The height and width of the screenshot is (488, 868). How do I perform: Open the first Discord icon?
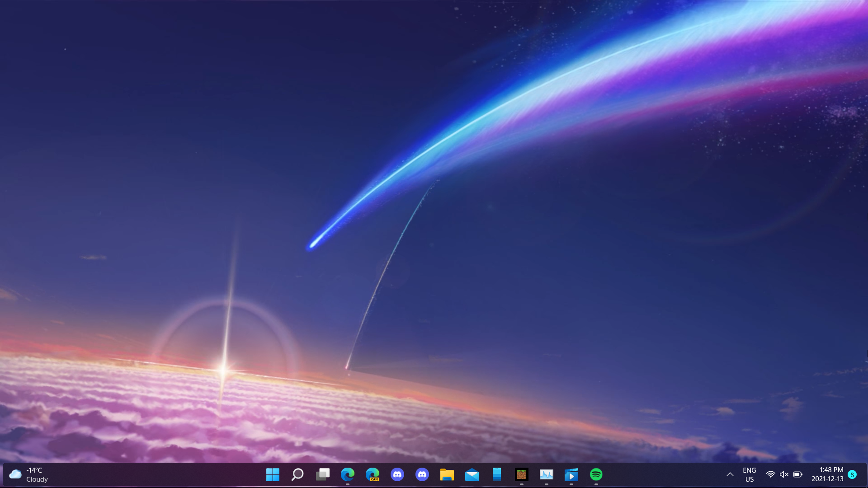coord(397,474)
